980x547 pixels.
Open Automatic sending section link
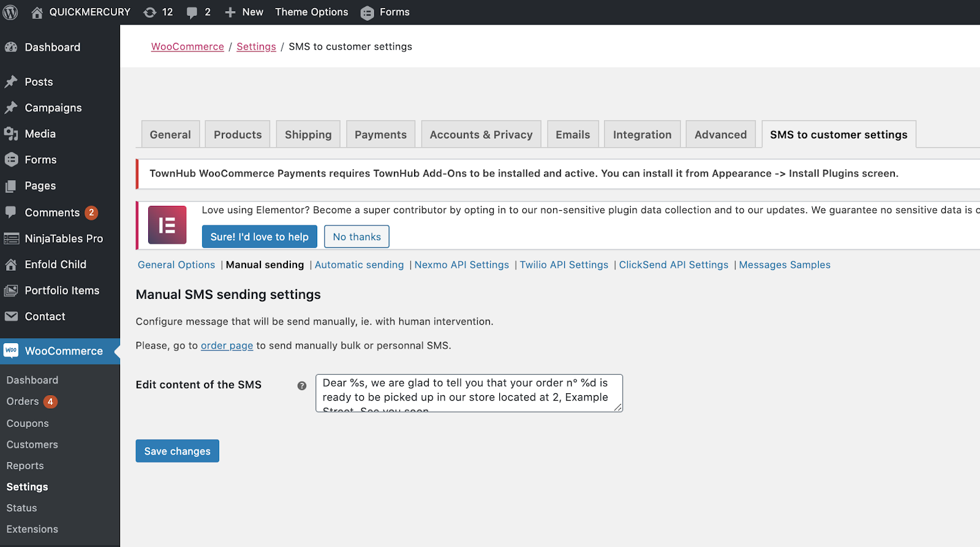click(x=360, y=265)
